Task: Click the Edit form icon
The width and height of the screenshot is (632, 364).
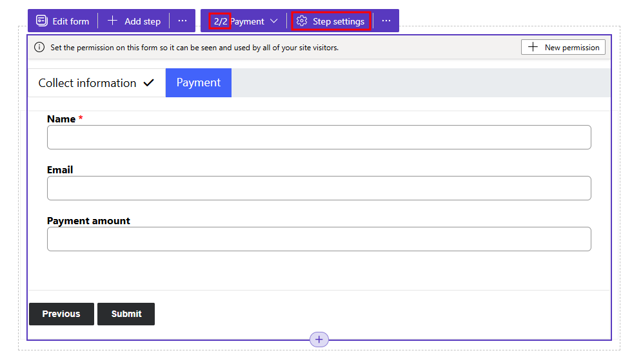Action: (42, 21)
